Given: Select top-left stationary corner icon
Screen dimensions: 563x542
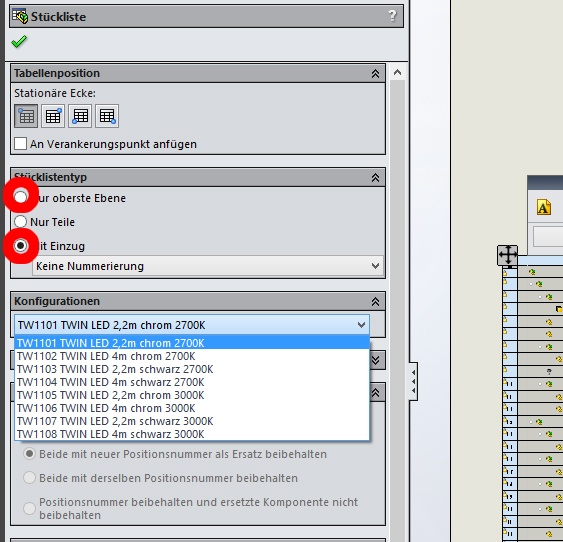Looking at the screenshot, I should point(26,116).
